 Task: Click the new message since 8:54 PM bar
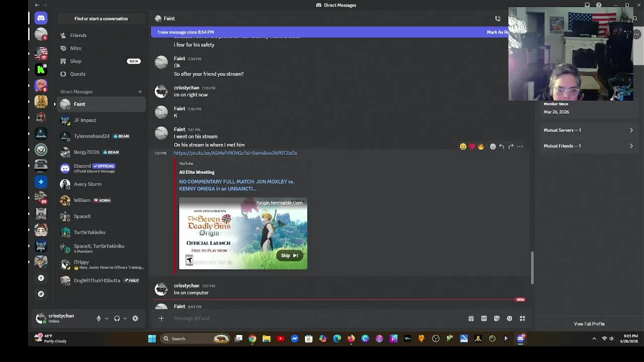330,32
